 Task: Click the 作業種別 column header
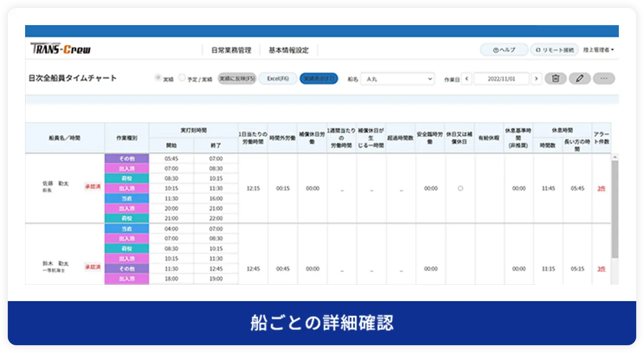[127, 138]
